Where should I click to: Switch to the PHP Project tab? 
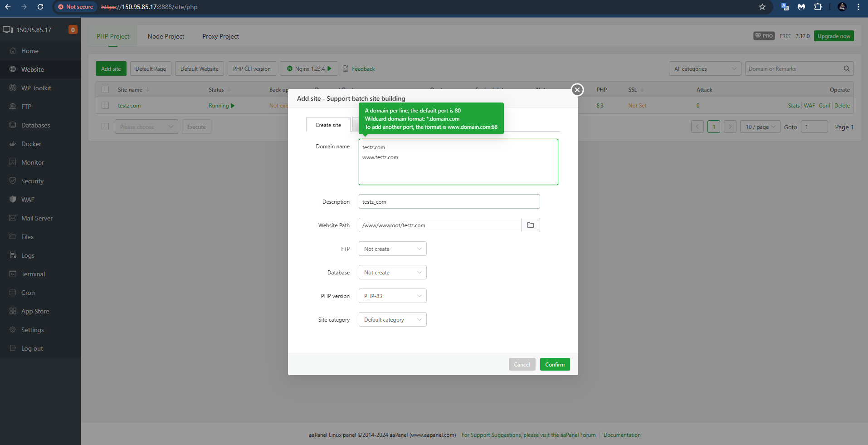coord(113,36)
